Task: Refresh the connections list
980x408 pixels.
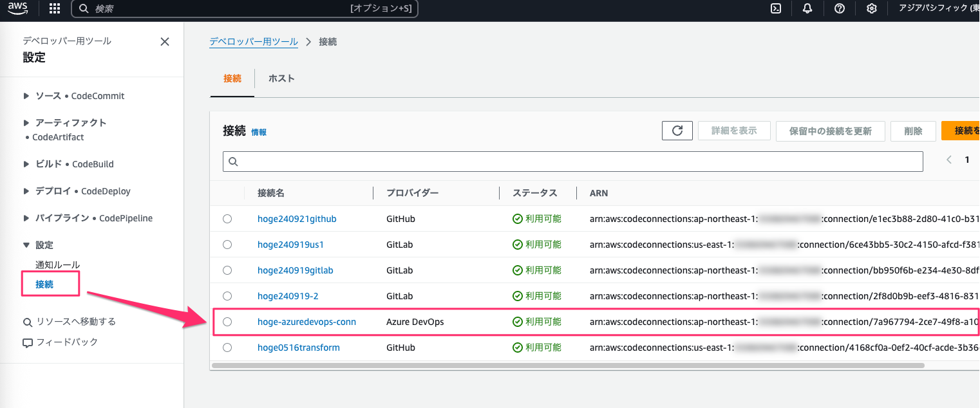Action: point(677,131)
